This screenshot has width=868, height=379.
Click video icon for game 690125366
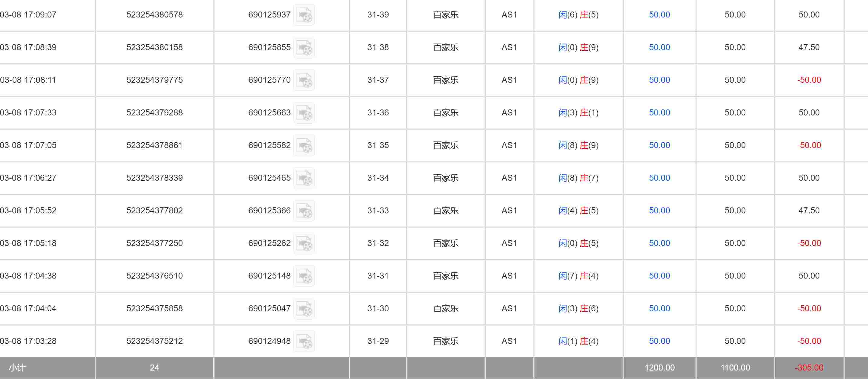coord(304,211)
